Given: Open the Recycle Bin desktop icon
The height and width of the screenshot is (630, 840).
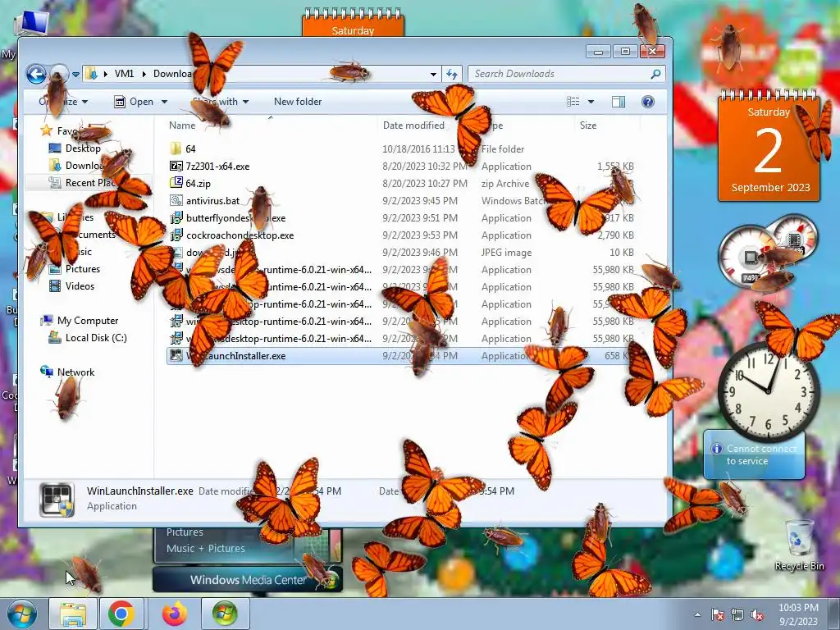Looking at the screenshot, I should tap(799, 544).
